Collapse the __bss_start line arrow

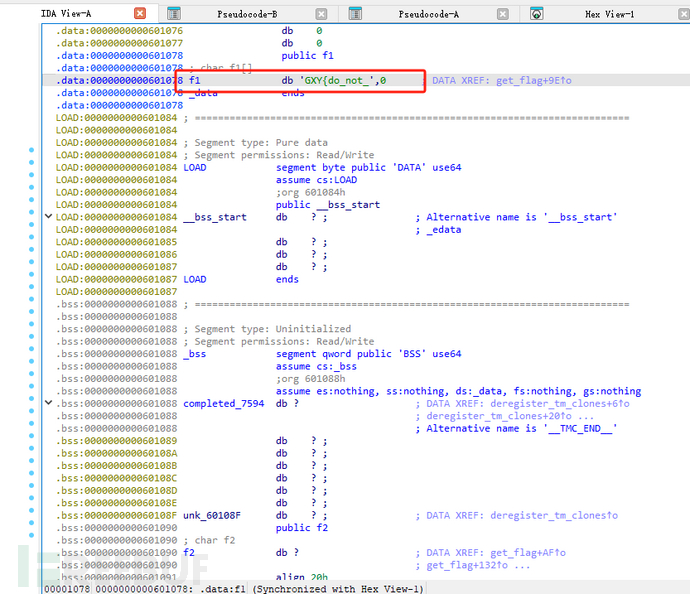pos(49,217)
